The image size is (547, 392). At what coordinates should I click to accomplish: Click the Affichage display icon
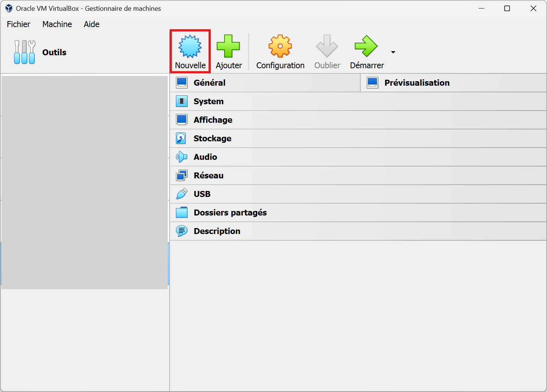[x=181, y=119]
